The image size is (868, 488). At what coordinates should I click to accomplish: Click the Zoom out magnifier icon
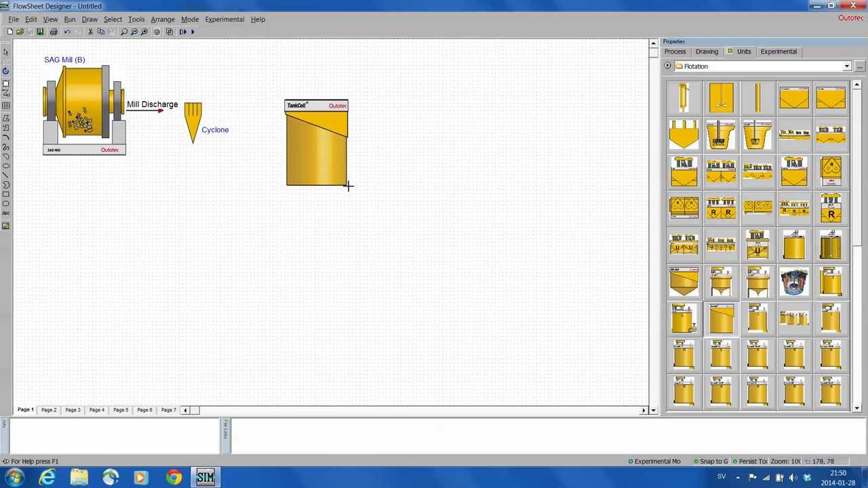point(134,32)
